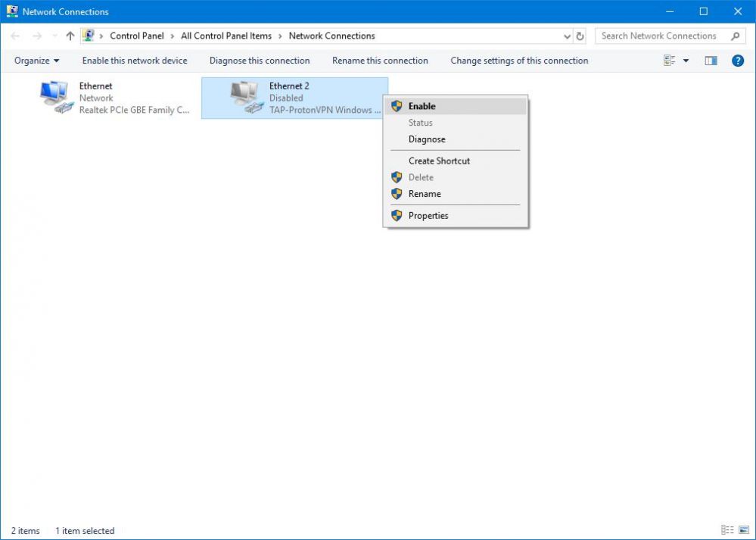Switch to large icons view in status bar
This screenshot has height=540, width=756.
(742, 530)
